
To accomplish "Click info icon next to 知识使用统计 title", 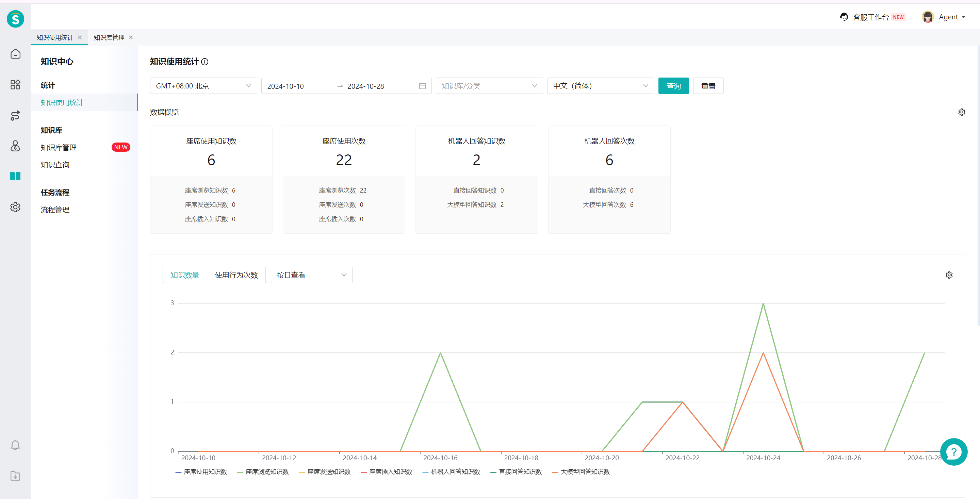I will (205, 62).
